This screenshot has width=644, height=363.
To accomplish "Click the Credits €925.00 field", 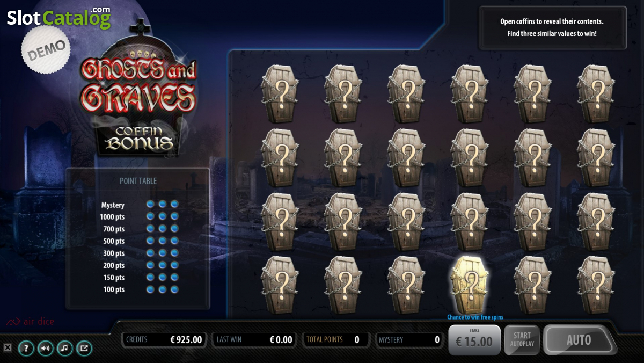I will [164, 339].
